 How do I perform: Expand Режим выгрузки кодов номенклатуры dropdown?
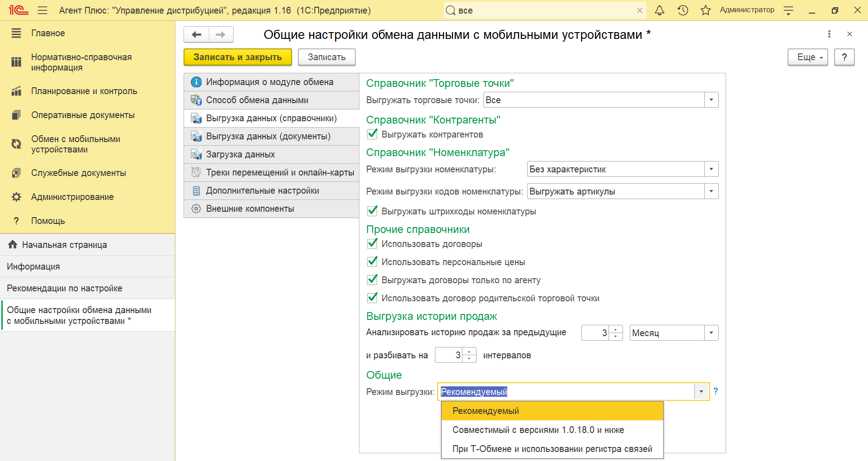(x=711, y=191)
